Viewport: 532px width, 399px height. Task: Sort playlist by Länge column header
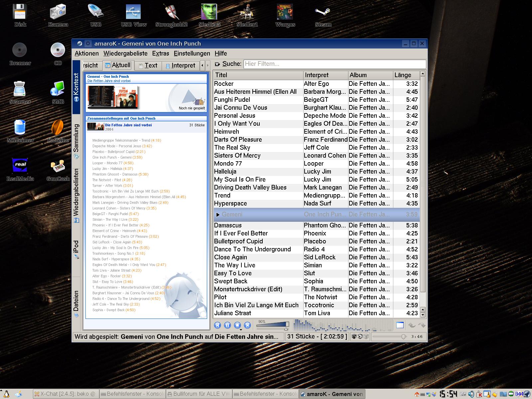click(406, 75)
